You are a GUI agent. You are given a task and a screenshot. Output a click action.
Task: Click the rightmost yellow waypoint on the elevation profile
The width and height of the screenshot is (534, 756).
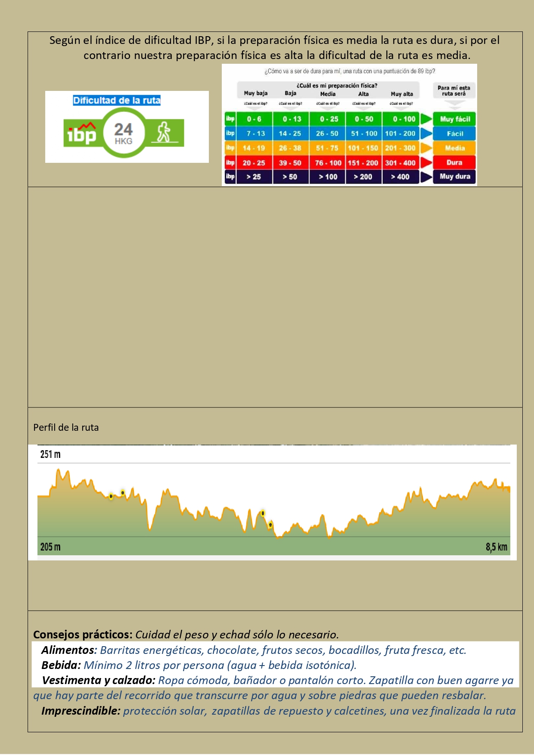pyautogui.click(x=270, y=525)
